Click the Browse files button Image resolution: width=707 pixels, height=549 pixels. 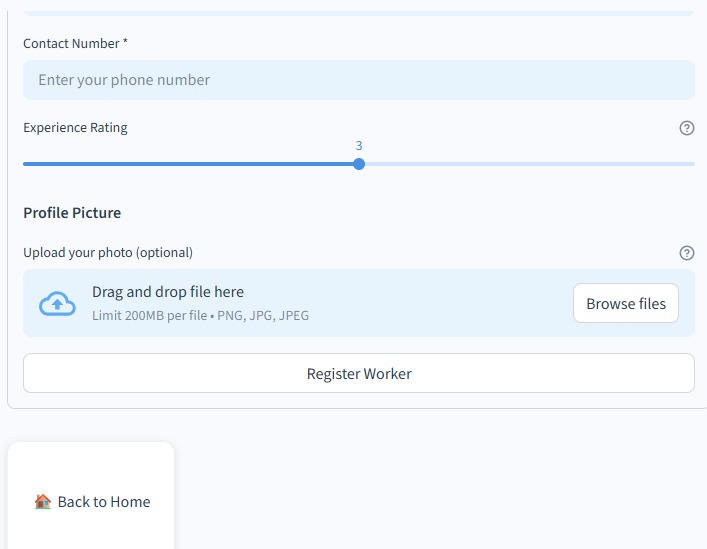[x=625, y=303]
